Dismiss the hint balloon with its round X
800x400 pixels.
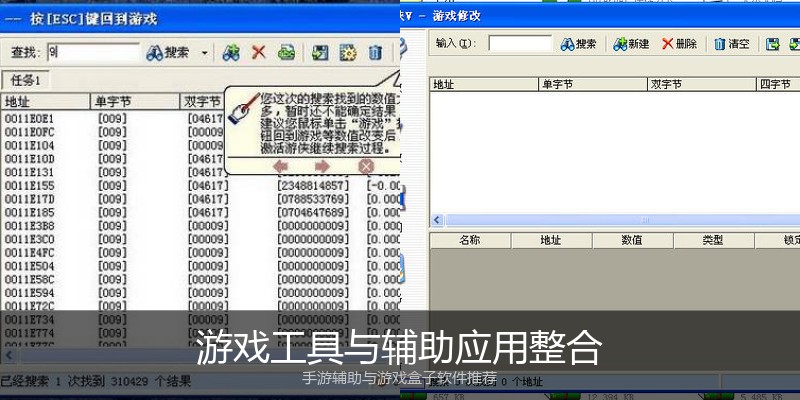point(366,166)
